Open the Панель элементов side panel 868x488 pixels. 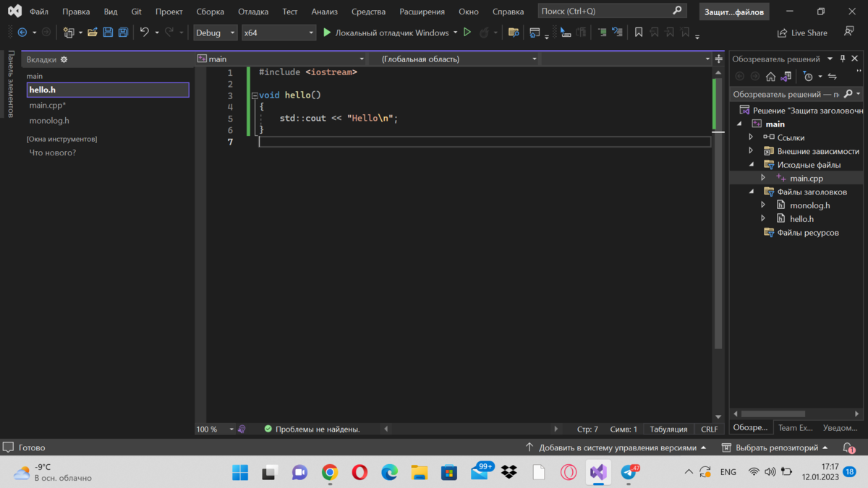(x=10, y=84)
